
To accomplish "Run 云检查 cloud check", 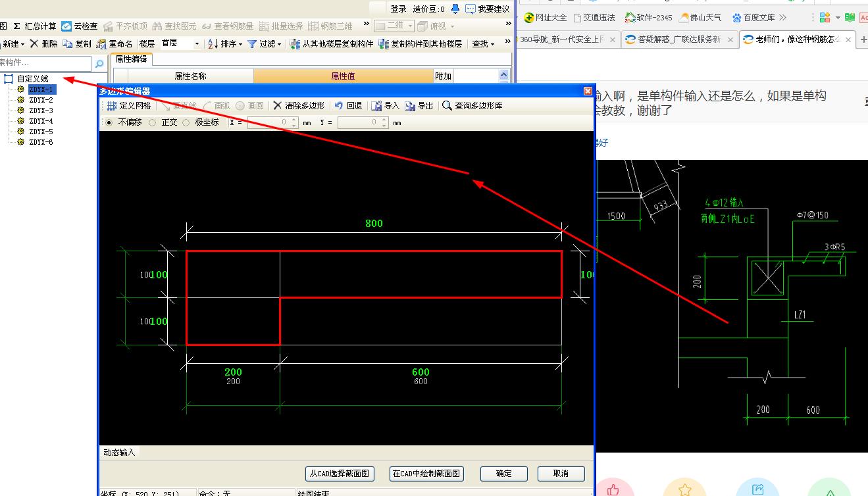I will pyautogui.click(x=80, y=26).
